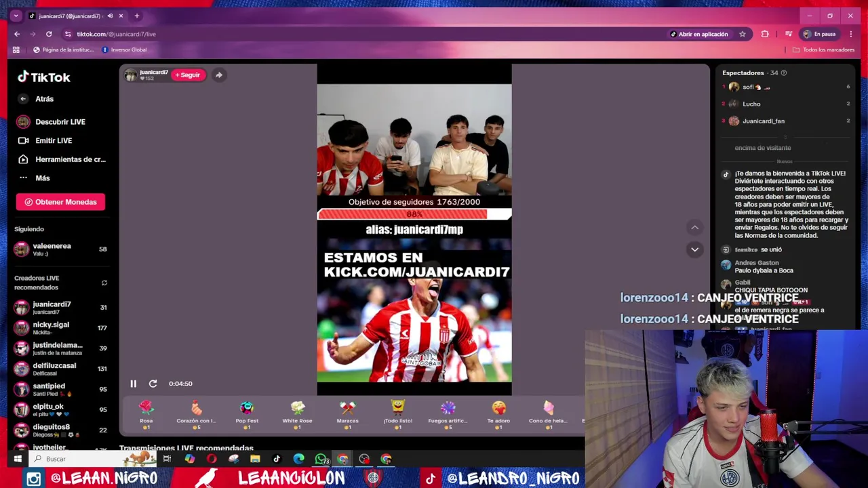The image size is (868, 488).
Task: Open a new browser tab
Action: click(x=137, y=16)
